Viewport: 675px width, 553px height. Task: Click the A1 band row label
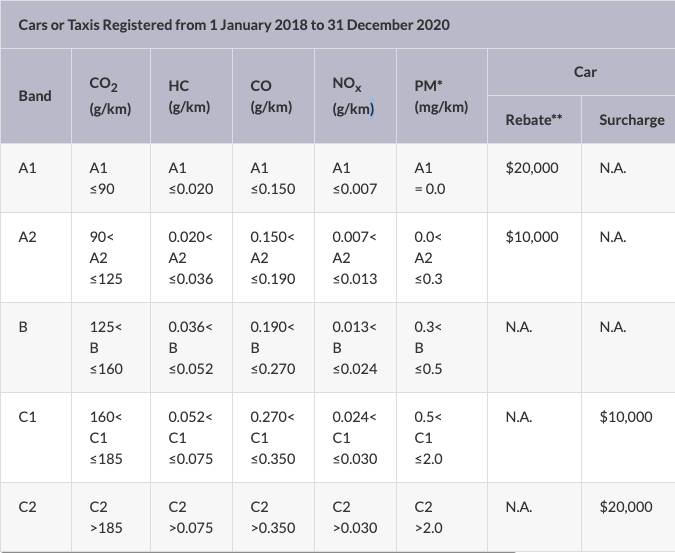coord(28,168)
